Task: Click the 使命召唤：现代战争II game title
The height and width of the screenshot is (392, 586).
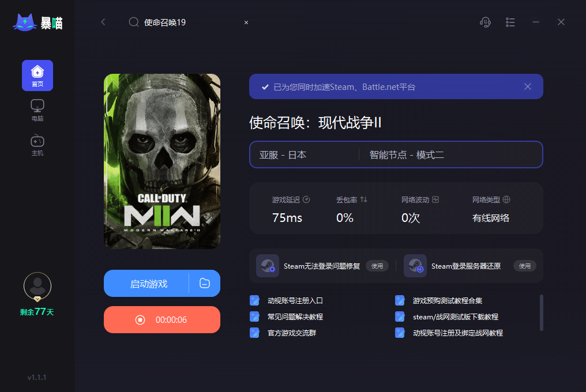Action: 315,123
